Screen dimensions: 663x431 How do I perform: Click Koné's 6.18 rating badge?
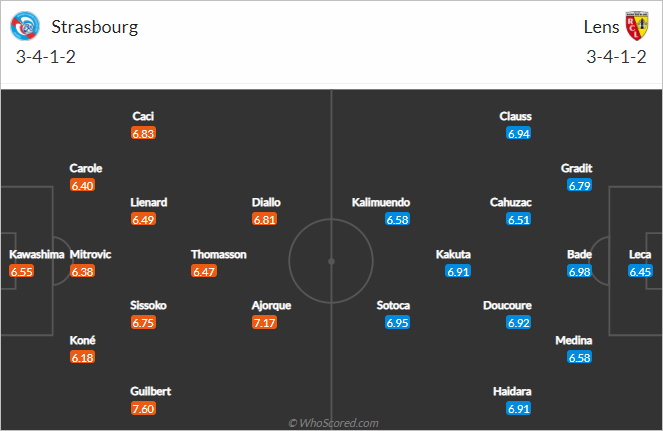tap(82, 357)
